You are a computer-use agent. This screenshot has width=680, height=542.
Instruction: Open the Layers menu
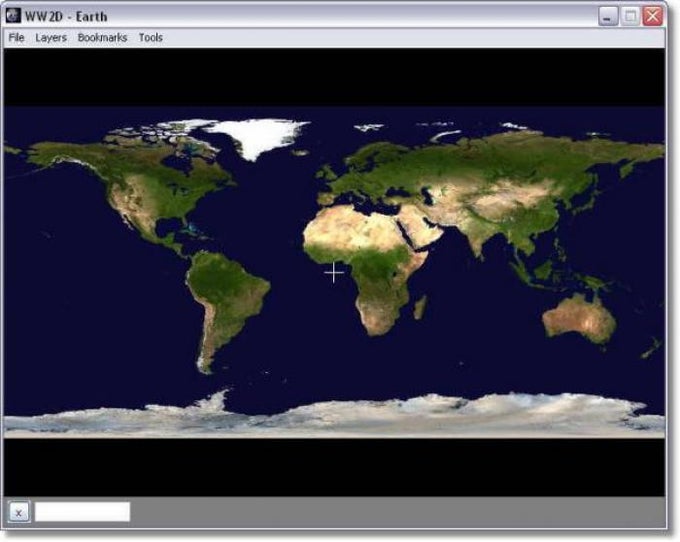51,38
